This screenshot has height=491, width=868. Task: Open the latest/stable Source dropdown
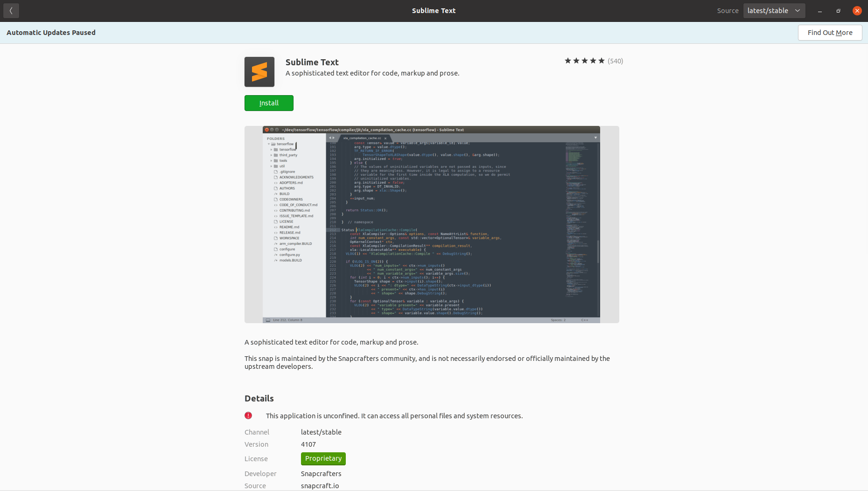pos(774,10)
